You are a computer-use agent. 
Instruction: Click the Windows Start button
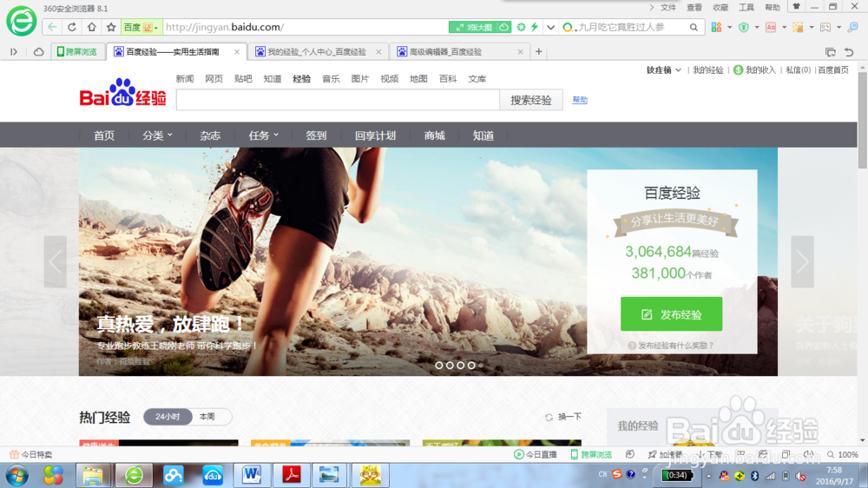tap(17, 476)
